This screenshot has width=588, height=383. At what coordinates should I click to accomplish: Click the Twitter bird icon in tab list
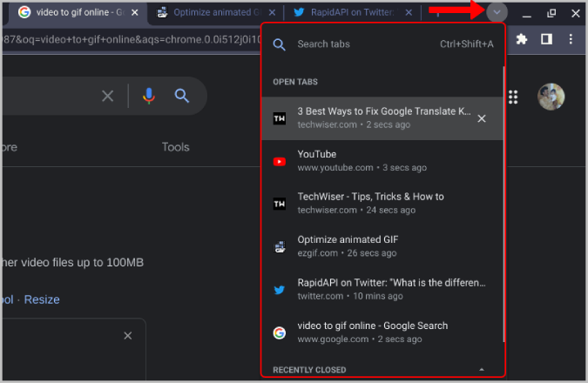pyautogui.click(x=280, y=290)
